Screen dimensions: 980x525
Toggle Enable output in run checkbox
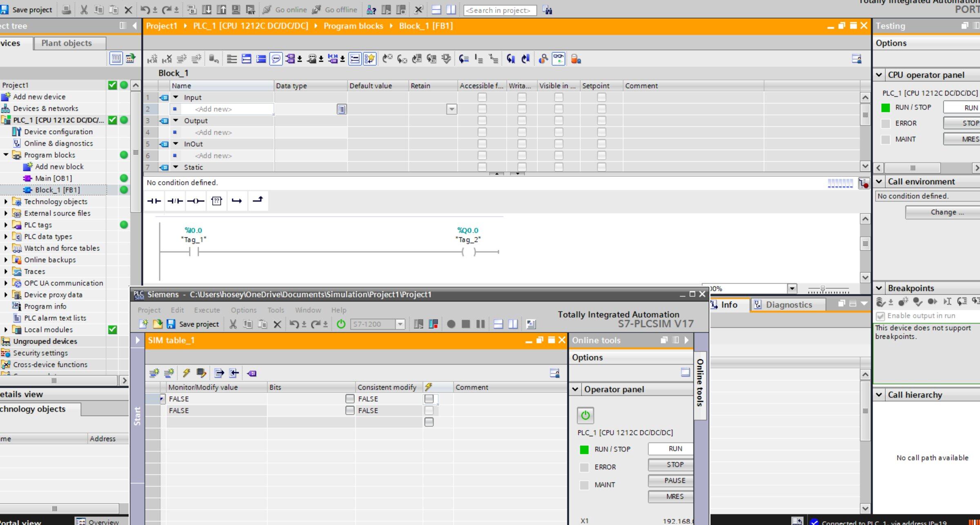tap(880, 316)
